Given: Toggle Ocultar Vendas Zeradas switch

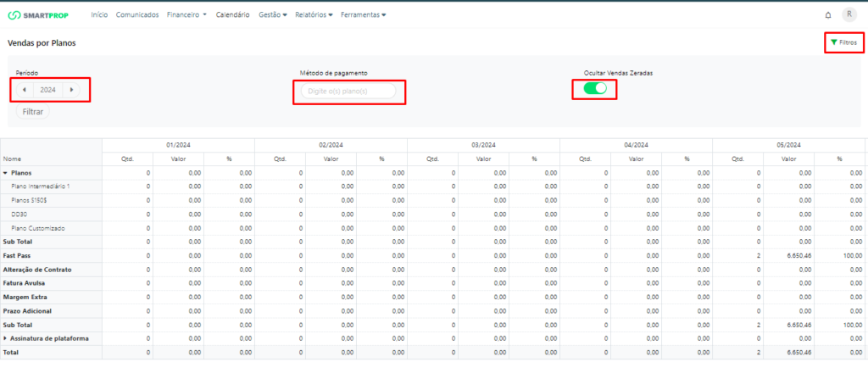Looking at the screenshot, I should click(x=596, y=88).
